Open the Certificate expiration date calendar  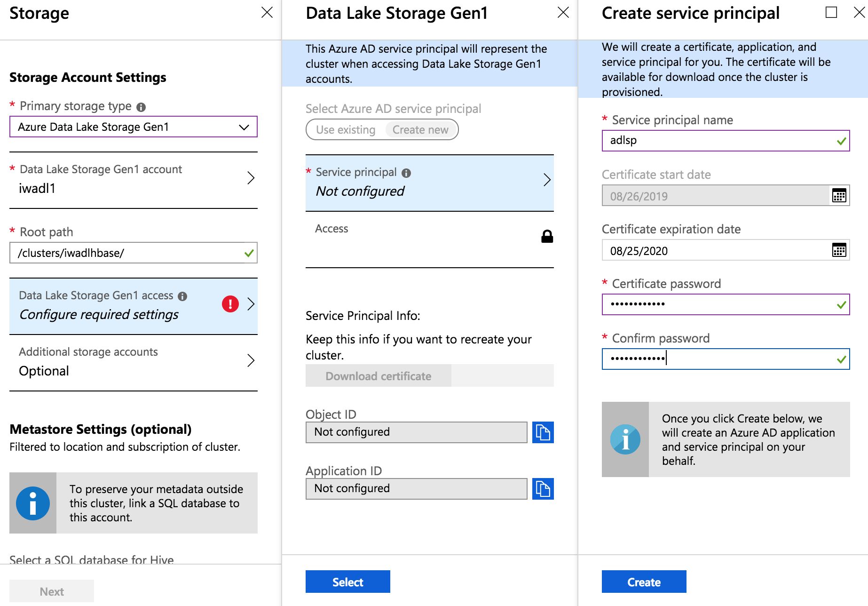839,250
